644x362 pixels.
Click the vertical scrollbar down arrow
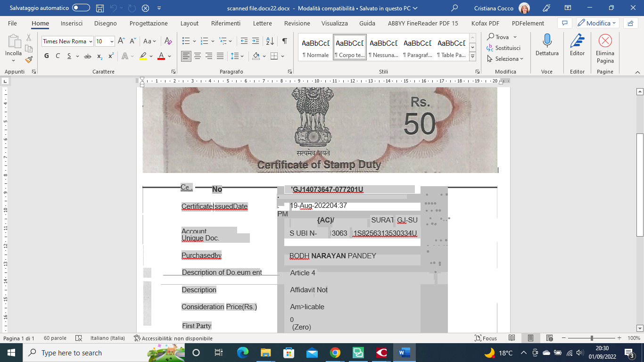coord(640,328)
